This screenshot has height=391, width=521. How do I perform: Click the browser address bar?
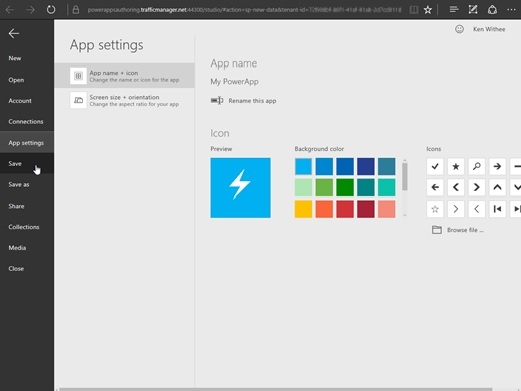coord(244,10)
